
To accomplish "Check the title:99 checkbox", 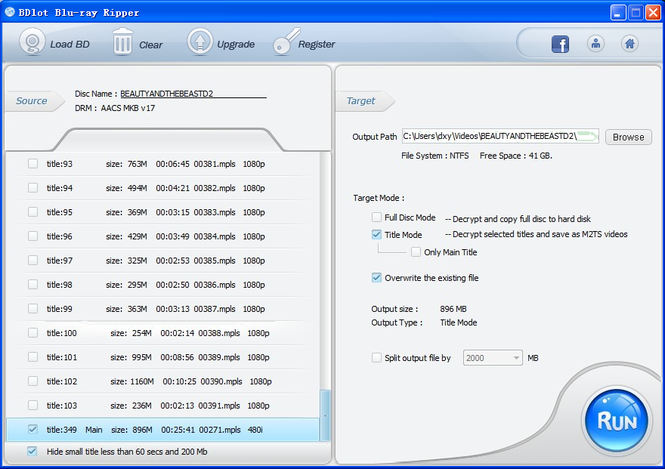I will pyautogui.click(x=33, y=309).
